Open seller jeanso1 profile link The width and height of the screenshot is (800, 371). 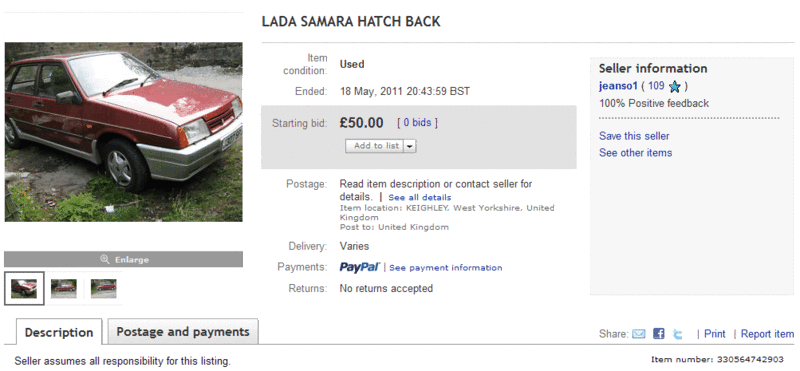pos(618,86)
